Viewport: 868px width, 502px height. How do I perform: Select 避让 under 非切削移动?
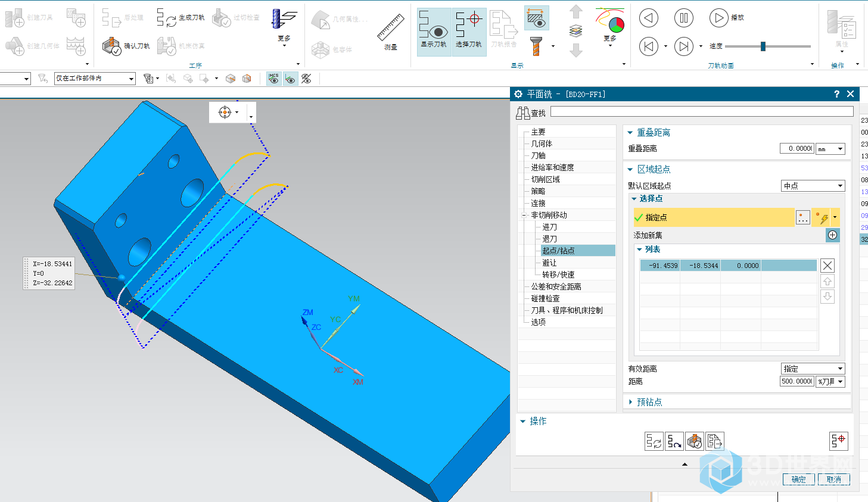(x=549, y=263)
